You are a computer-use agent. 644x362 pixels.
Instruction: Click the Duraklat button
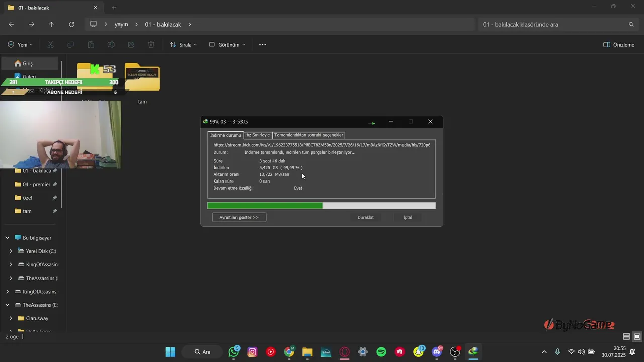coord(366,217)
